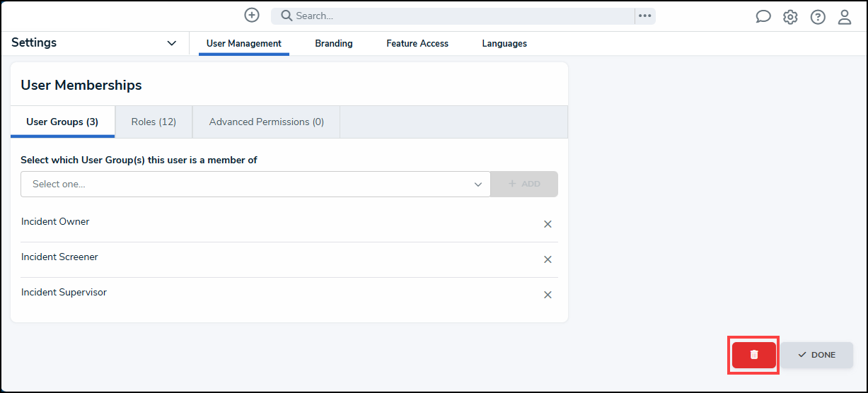Click the Incident Owner row text
This screenshot has height=393, width=868.
55,221
